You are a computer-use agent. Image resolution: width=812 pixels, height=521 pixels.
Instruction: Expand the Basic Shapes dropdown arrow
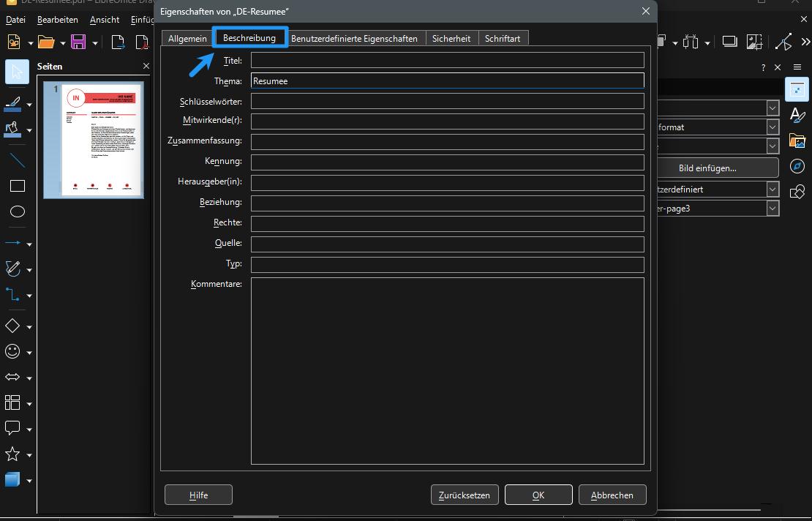click(x=29, y=327)
